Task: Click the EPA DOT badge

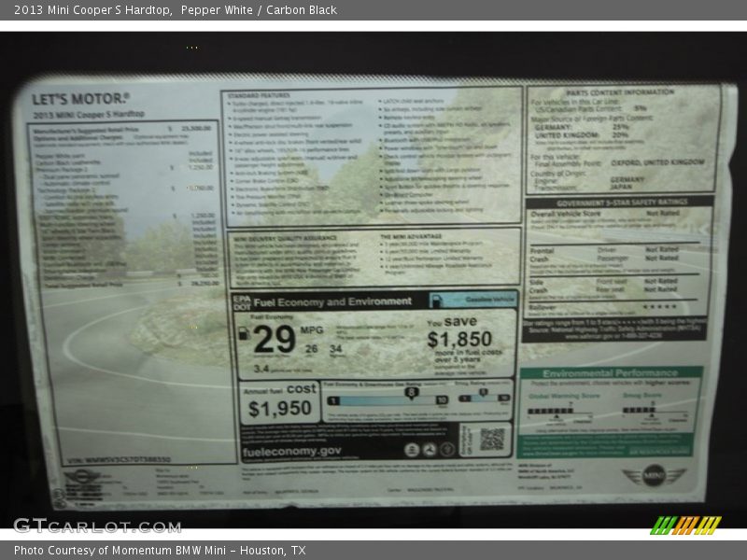Action: coord(242,302)
